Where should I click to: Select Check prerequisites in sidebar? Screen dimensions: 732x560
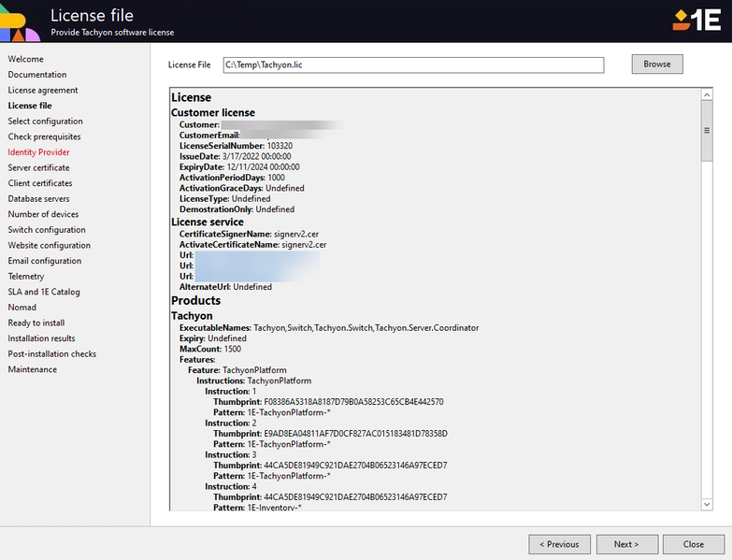pyautogui.click(x=44, y=136)
